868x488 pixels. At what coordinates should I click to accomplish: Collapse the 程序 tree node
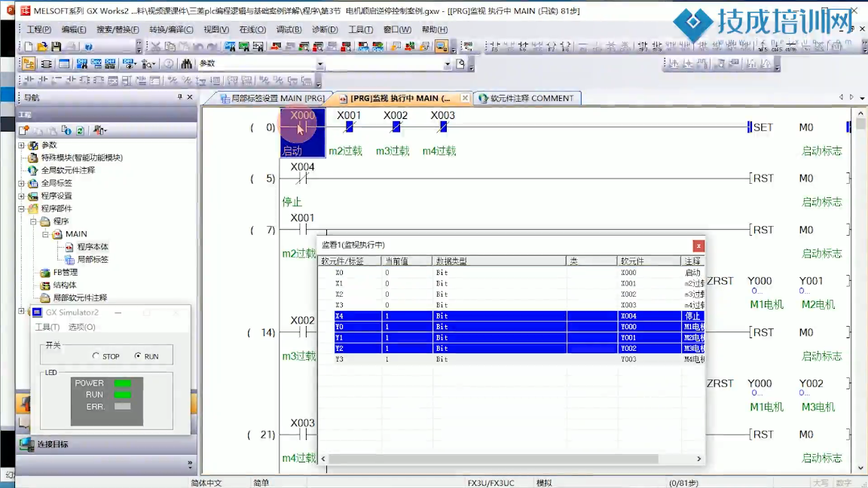33,221
